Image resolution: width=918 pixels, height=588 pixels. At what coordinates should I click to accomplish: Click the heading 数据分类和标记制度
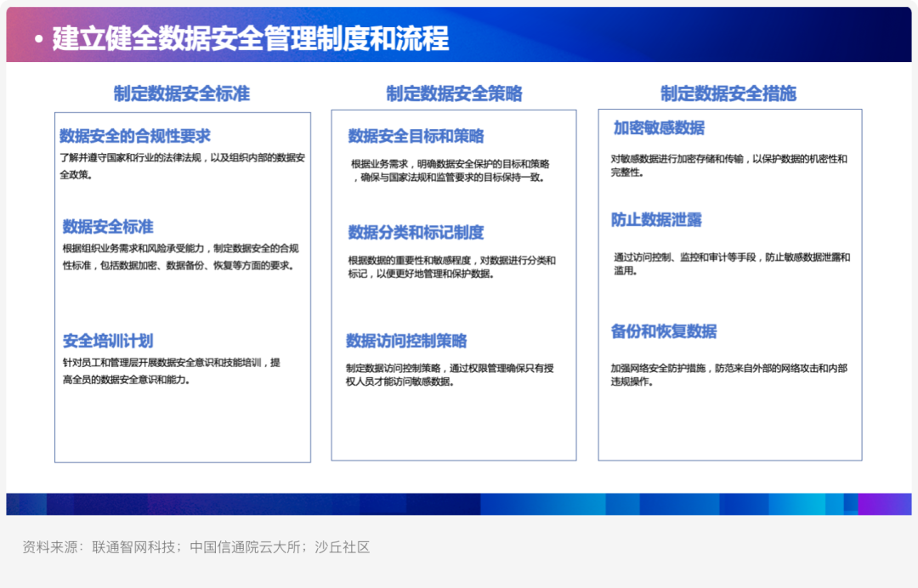pos(416,233)
